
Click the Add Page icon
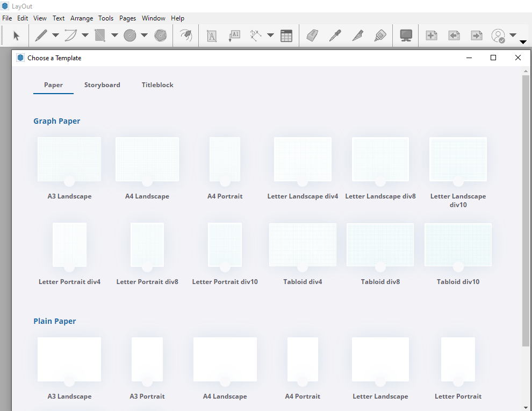(x=432, y=36)
